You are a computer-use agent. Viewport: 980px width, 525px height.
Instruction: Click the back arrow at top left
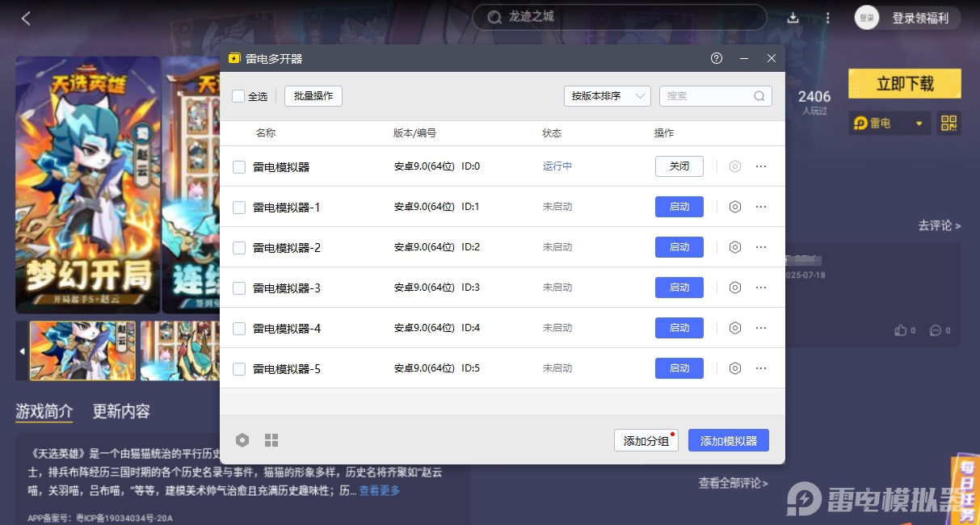pos(26,19)
